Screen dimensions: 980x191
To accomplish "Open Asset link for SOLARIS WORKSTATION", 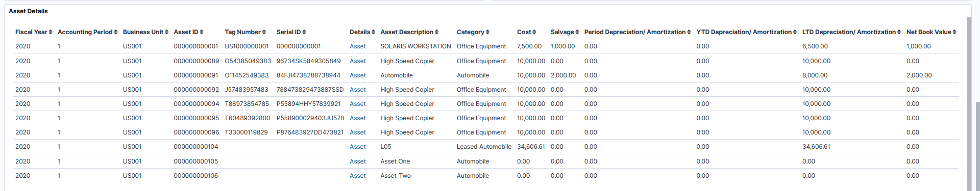I will click(358, 46).
